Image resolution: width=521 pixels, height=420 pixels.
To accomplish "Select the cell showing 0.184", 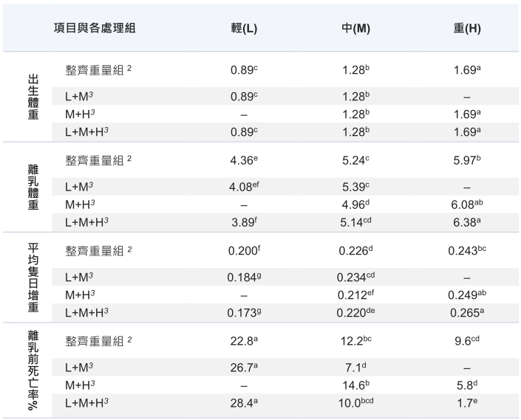I will [x=244, y=277].
